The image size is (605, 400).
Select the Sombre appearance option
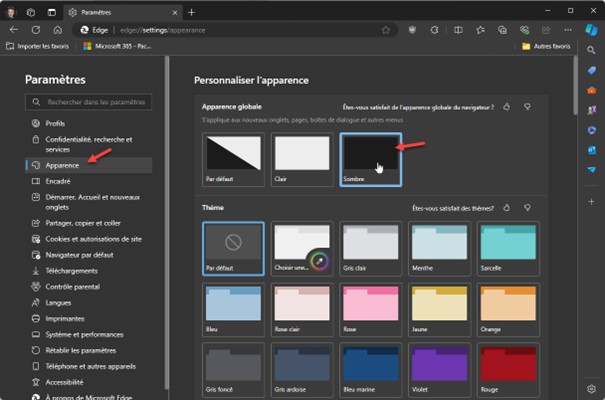click(370, 159)
